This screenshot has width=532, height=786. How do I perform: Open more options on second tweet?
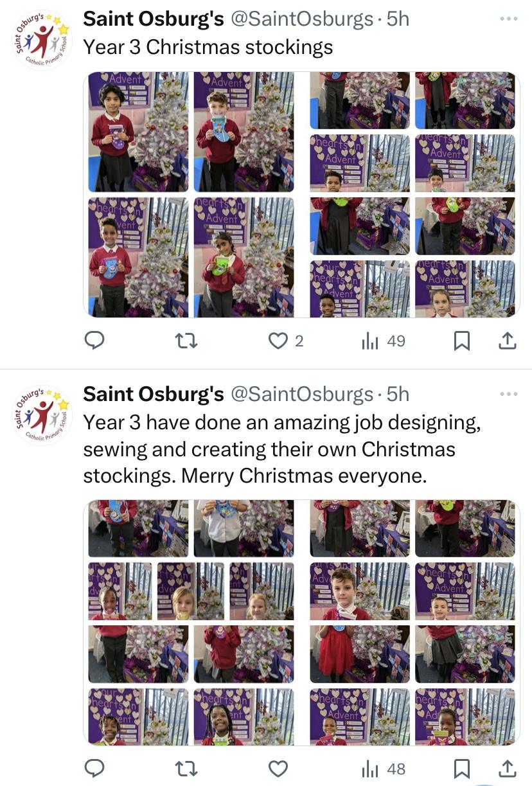click(509, 394)
